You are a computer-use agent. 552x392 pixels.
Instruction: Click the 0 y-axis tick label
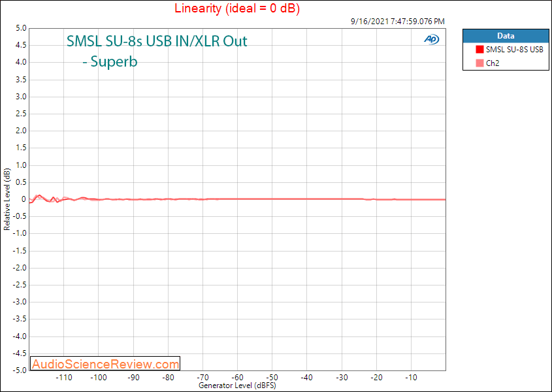pyautogui.click(x=24, y=199)
